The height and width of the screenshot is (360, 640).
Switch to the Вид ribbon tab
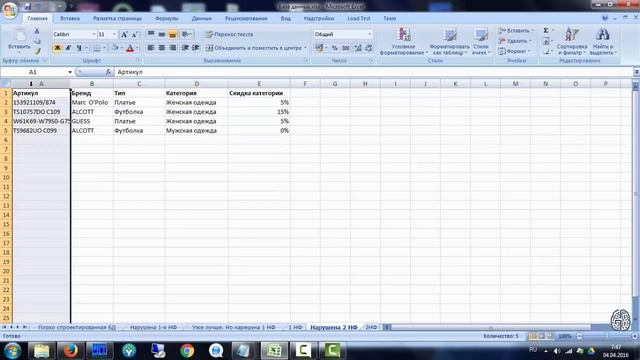click(286, 18)
